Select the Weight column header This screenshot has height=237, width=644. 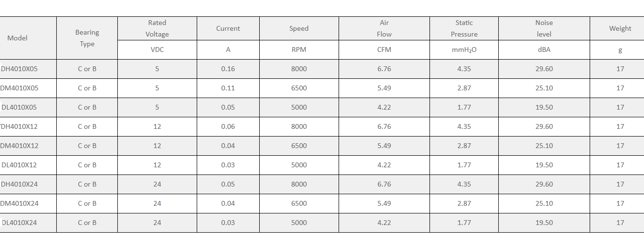point(620,28)
